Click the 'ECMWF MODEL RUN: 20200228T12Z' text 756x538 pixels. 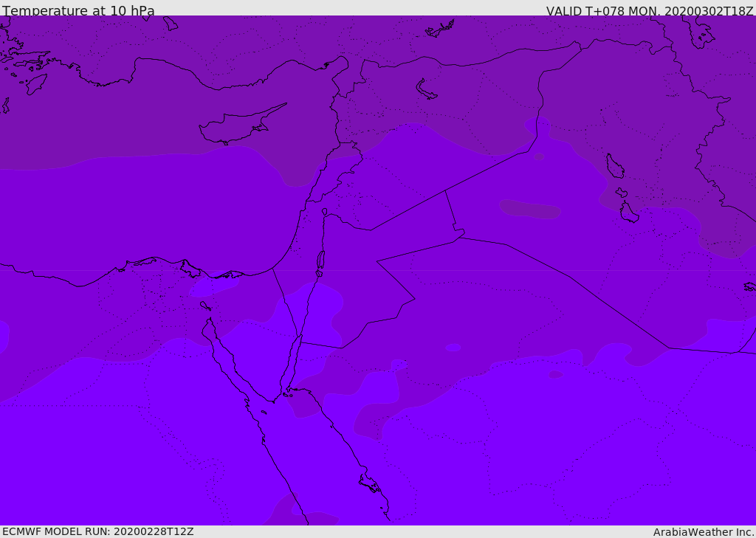[x=98, y=531]
